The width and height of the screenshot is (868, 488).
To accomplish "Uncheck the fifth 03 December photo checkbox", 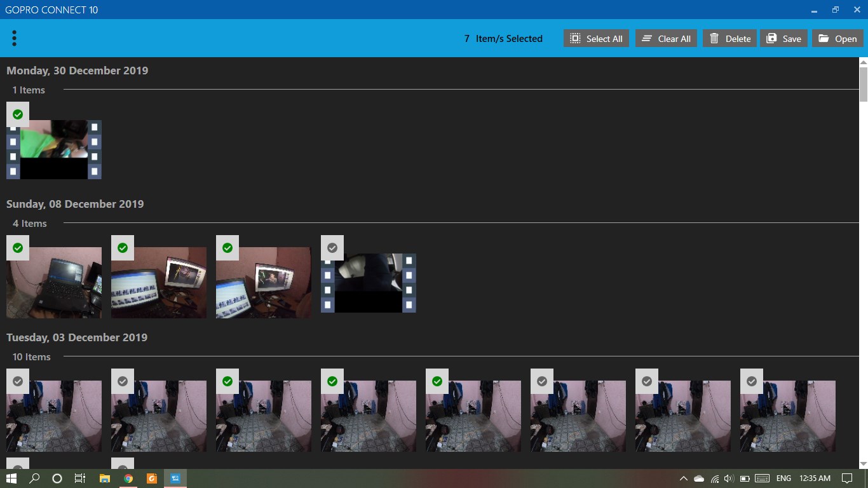I will click(x=437, y=381).
